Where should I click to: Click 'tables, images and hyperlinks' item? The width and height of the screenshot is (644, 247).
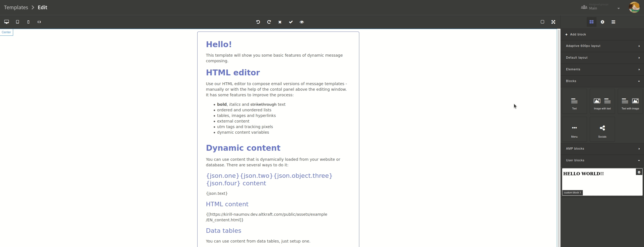(x=246, y=116)
